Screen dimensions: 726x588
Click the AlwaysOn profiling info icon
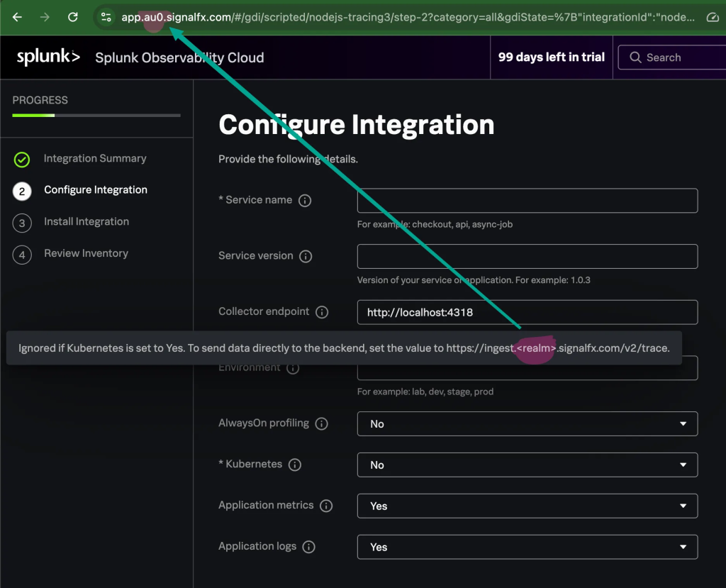click(322, 423)
